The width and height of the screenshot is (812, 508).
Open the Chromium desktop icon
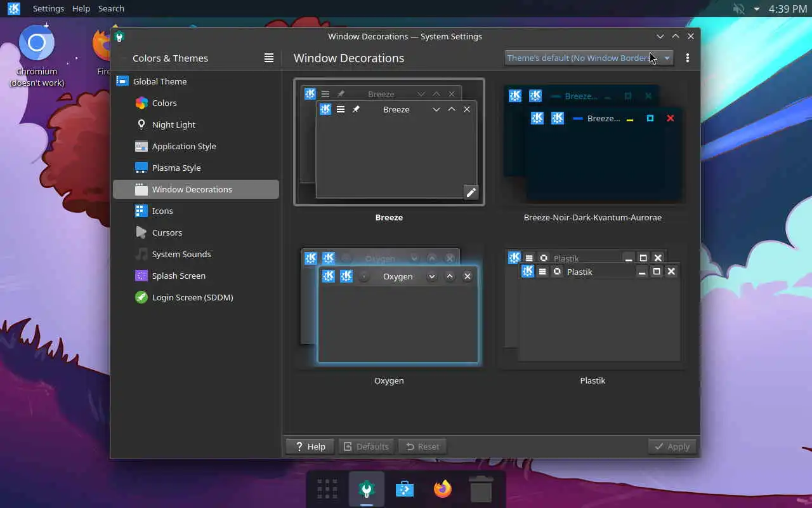point(37,57)
